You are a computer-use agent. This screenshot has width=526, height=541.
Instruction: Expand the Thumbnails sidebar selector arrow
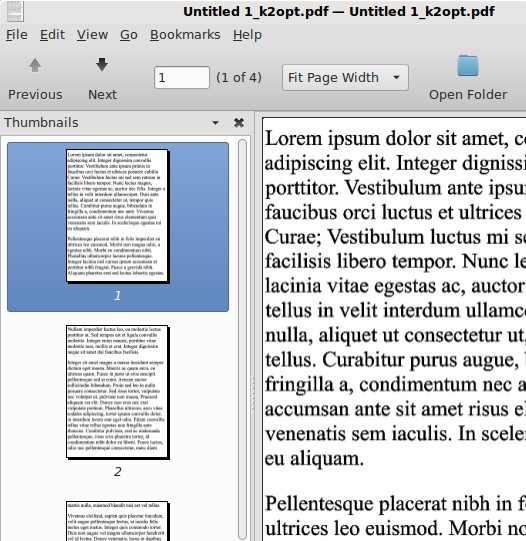pyautogui.click(x=215, y=122)
